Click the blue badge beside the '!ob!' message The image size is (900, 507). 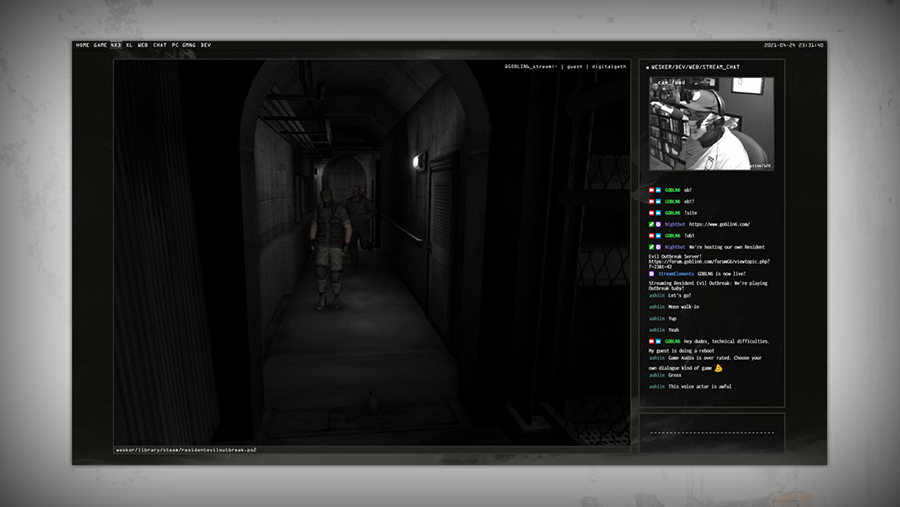pos(658,236)
